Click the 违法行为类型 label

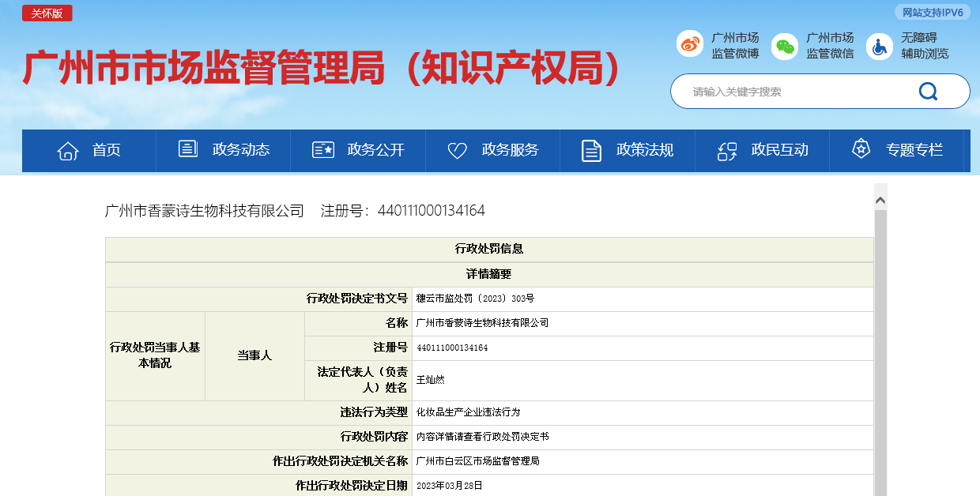click(375, 412)
